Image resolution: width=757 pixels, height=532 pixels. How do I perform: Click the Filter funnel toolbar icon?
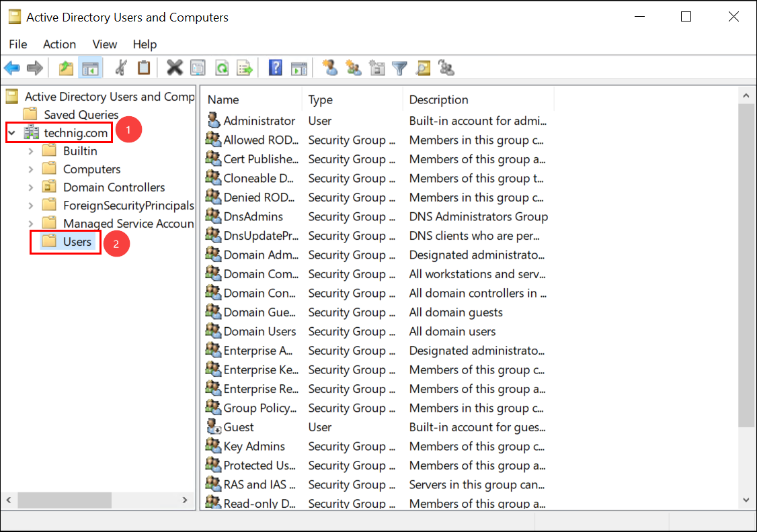pos(400,68)
